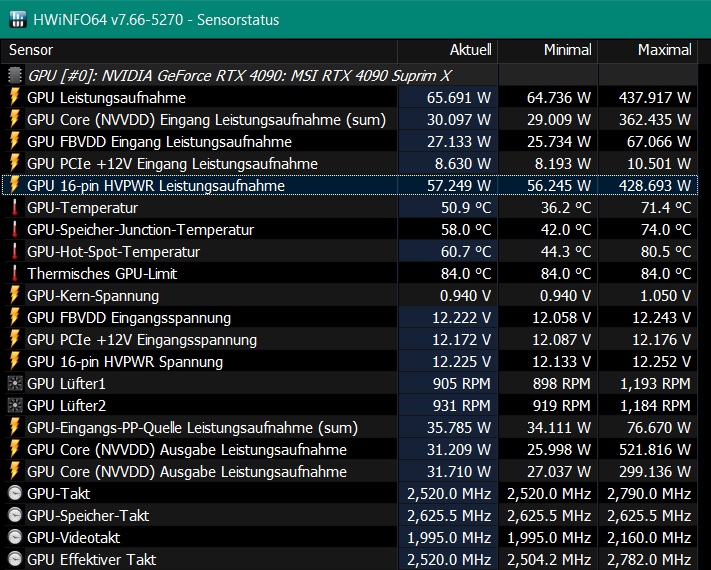The image size is (711, 570).
Task: Click the HWiNFO64 v7.66-5270 Sensorstatus title
Action: (x=156, y=20)
